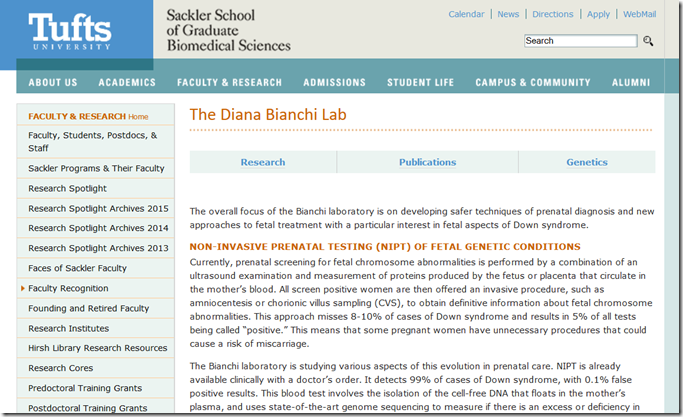Viewport: 683px width, 417px height.
Task: Open the WebMail link
Action: tap(639, 14)
